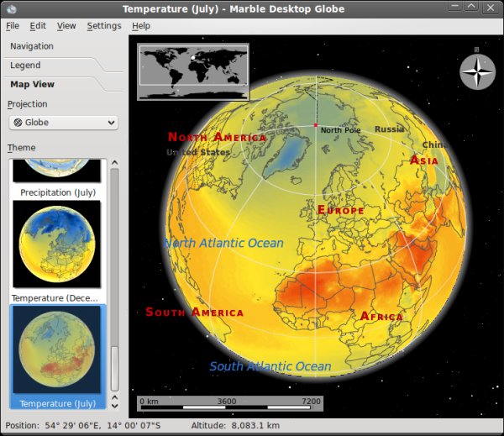Switch to the Navigation tab
Image resolution: width=504 pixels, height=436 pixels.
click(x=32, y=46)
